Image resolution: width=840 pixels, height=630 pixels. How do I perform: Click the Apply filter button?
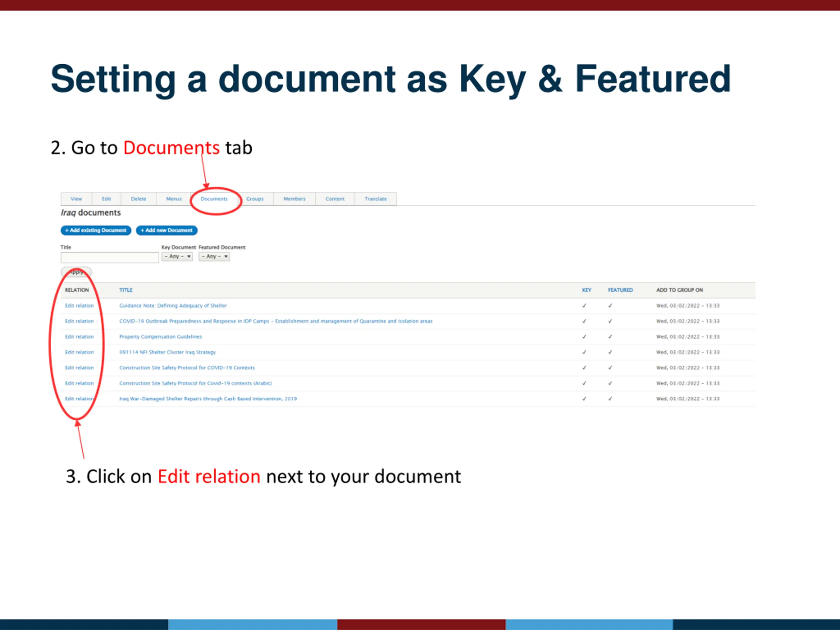click(76, 272)
